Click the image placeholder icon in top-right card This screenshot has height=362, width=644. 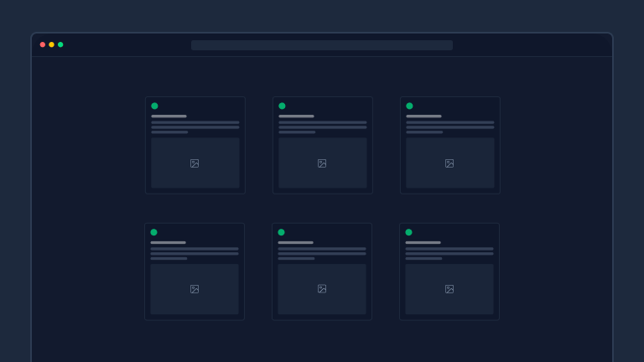449,163
